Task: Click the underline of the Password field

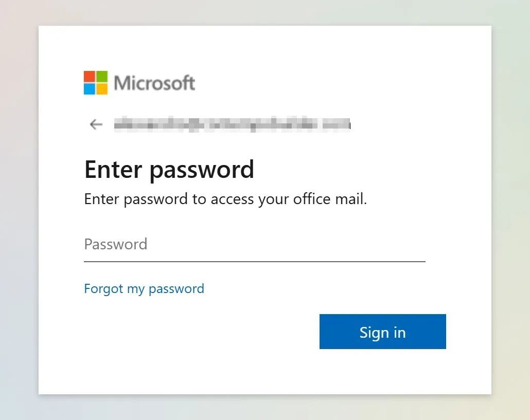Action: 254,261
